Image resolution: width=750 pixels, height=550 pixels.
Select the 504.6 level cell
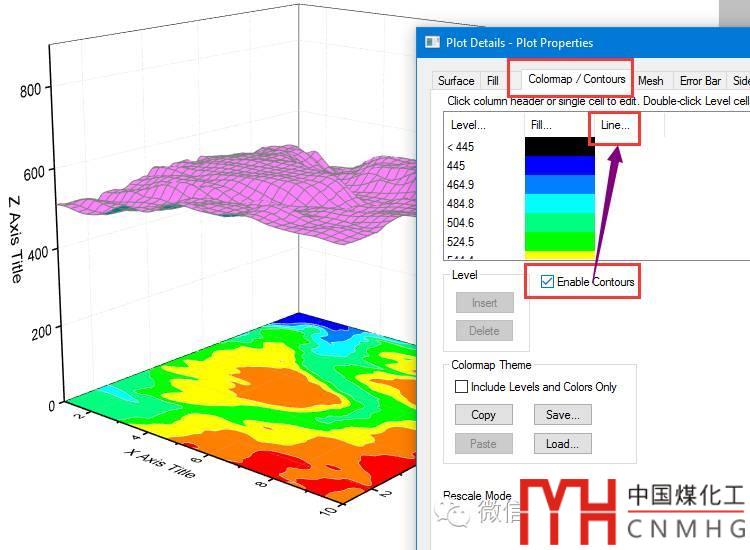pos(461,223)
